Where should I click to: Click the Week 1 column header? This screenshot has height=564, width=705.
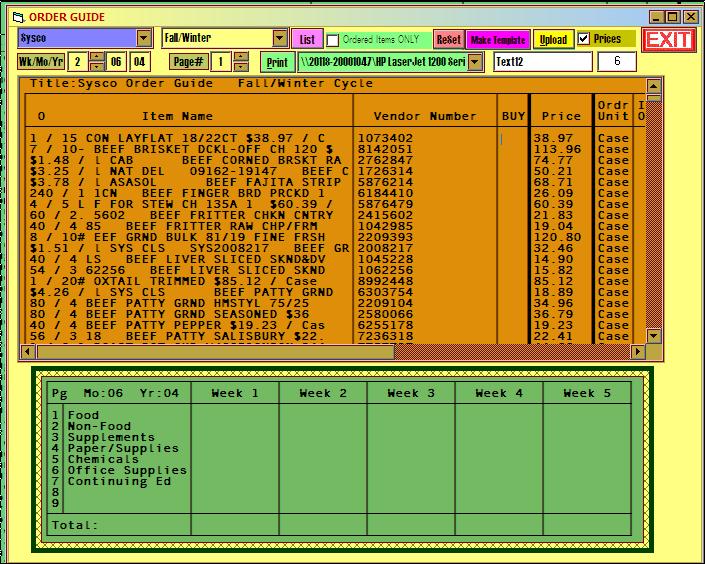[x=235, y=394]
